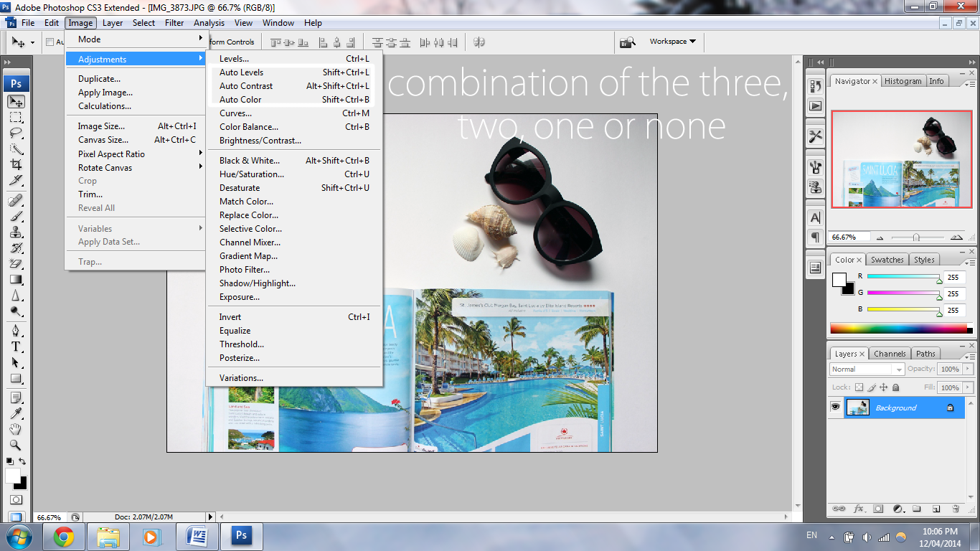980x551 pixels.
Task: Create a new adjustment layer icon
Action: pos(897,509)
